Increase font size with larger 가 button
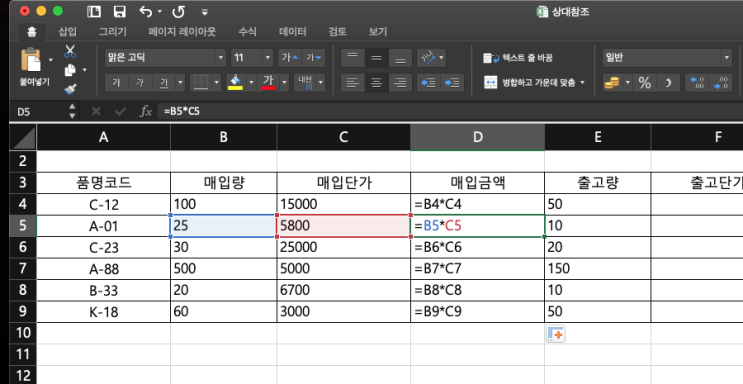Screen dimensions: 743x384 click(290, 58)
